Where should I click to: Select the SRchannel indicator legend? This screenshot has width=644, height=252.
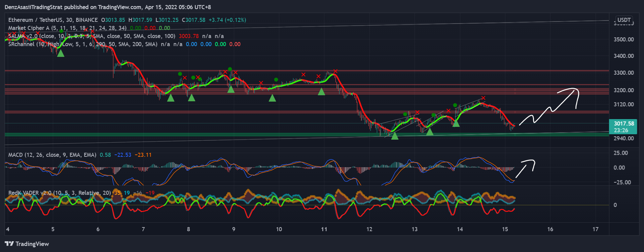[83, 44]
